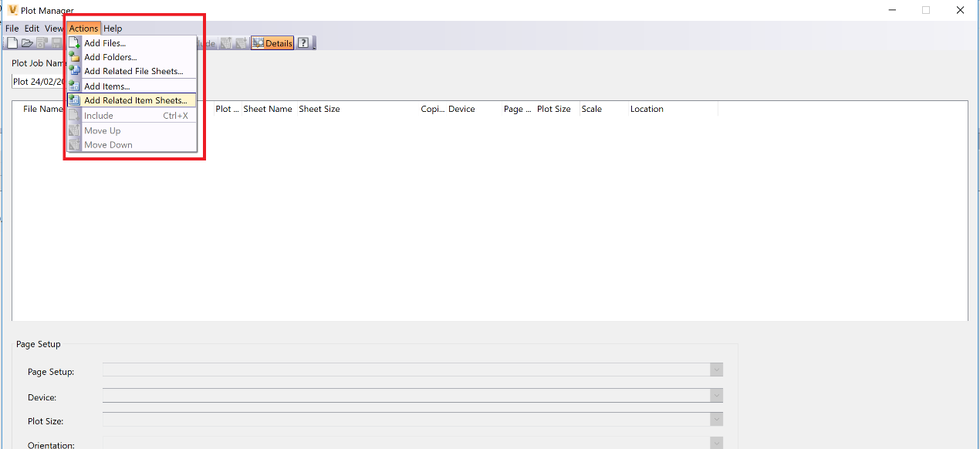Viewport: 980px width, 449px height.
Task: Click the Copi... column header
Action: tap(433, 109)
